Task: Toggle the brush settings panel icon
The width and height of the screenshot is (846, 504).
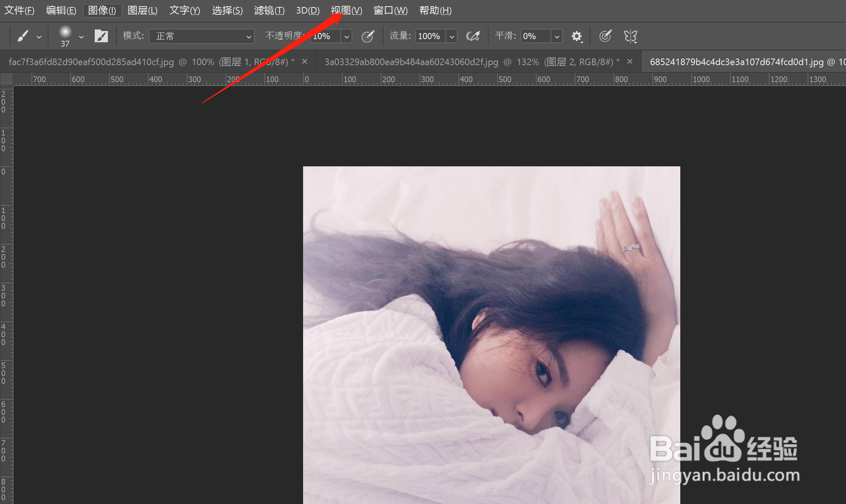Action: pos(101,36)
